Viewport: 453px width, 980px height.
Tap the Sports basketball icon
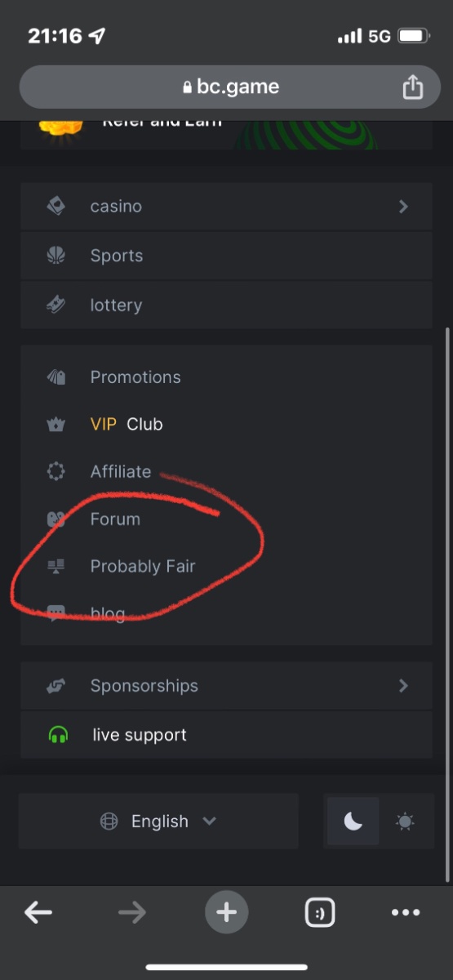click(56, 256)
